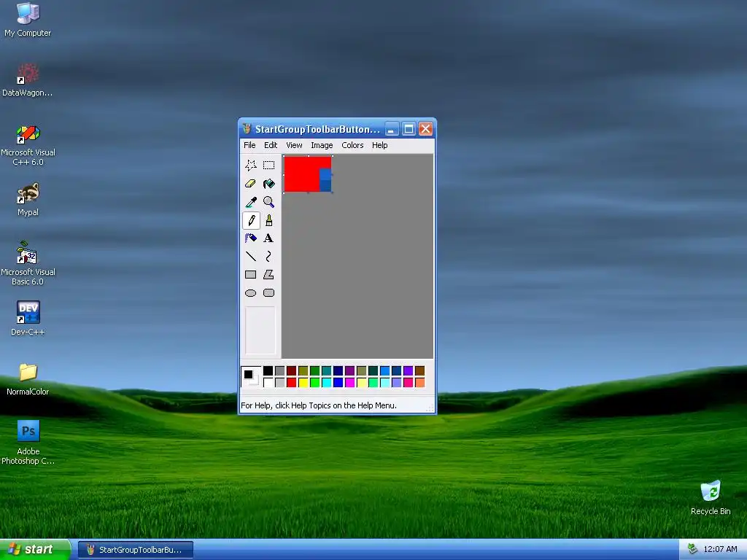Screen dimensions: 747x560
Task: Choose the Ellipse tool
Action: (x=251, y=293)
